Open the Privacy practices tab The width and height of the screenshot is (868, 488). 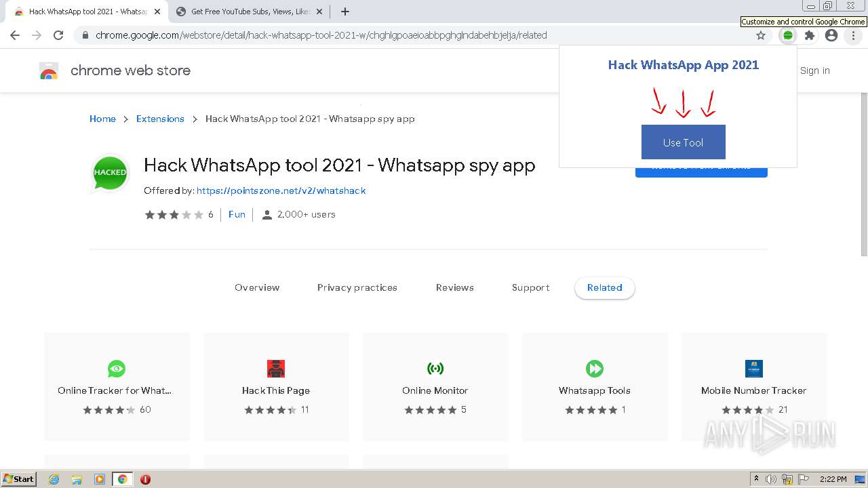pos(357,287)
